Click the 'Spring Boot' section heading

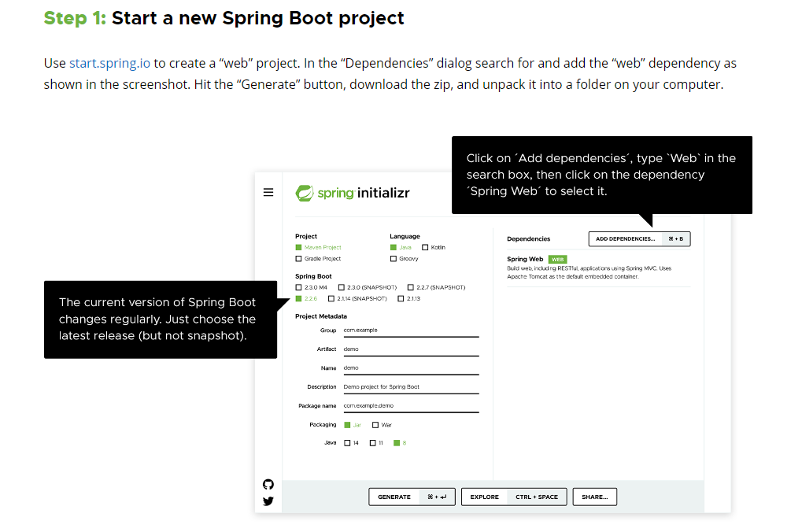tap(313, 276)
